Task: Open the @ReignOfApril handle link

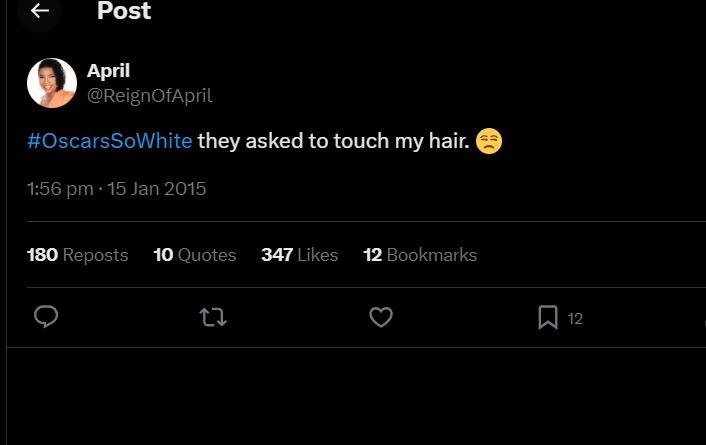Action: pos(149,96)
